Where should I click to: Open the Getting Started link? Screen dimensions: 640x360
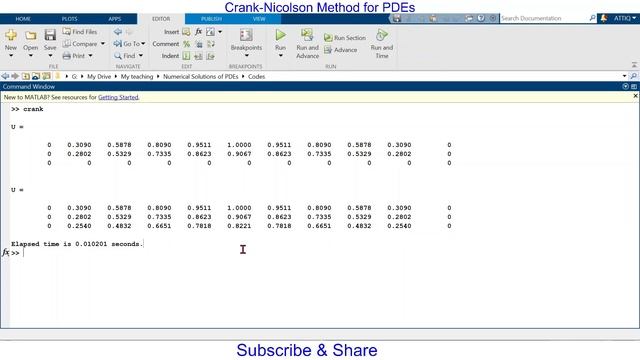tap(118, 97)
